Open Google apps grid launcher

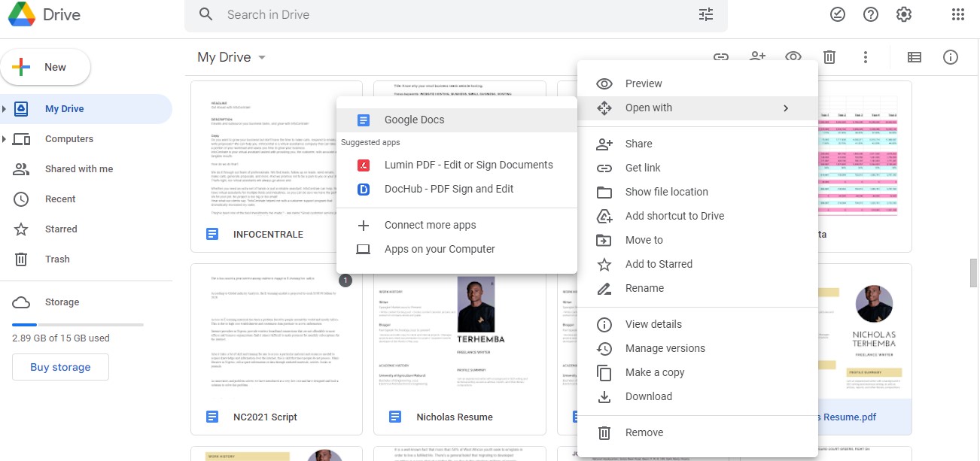[x=957, y=14]
